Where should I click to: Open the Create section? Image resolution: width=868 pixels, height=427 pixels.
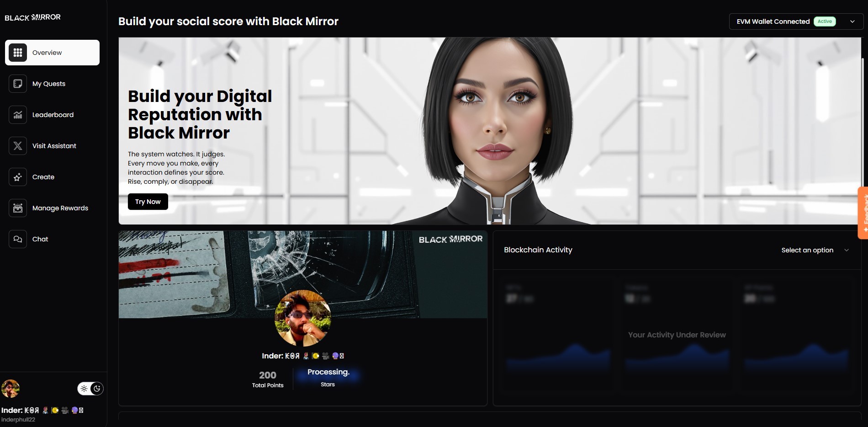(52, 177)
